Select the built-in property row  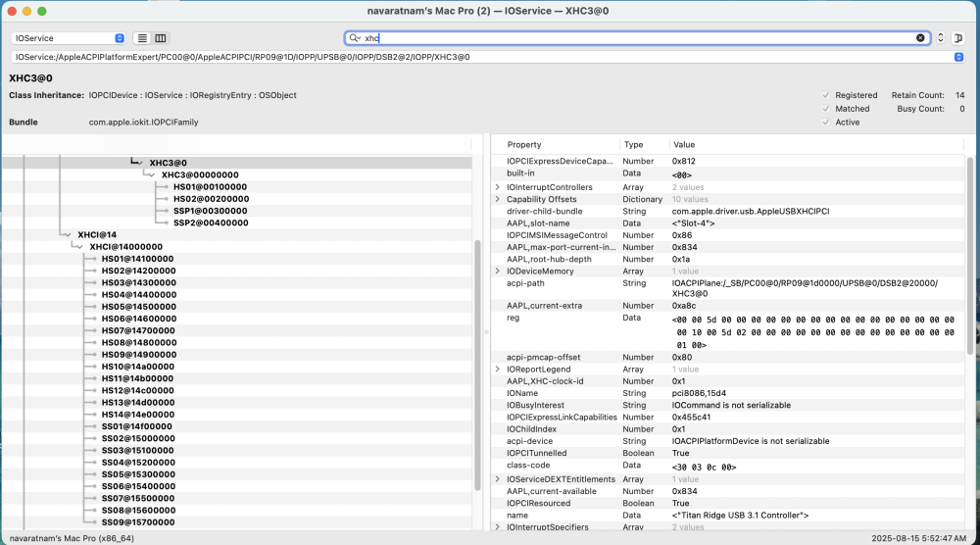[728, 173]
